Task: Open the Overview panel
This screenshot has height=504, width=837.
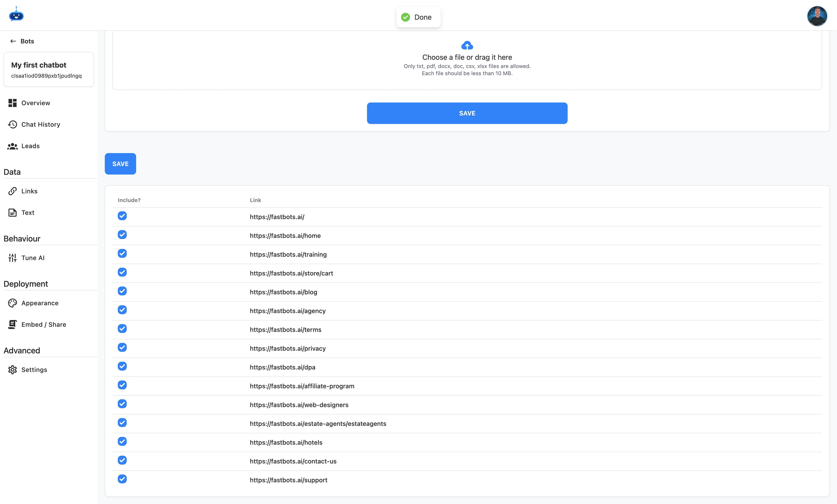Action: 35,103
